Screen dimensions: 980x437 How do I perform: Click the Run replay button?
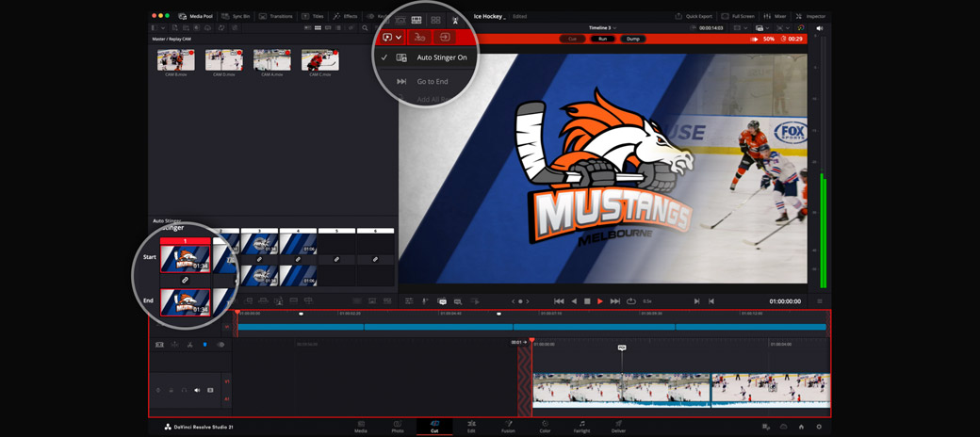602,39
